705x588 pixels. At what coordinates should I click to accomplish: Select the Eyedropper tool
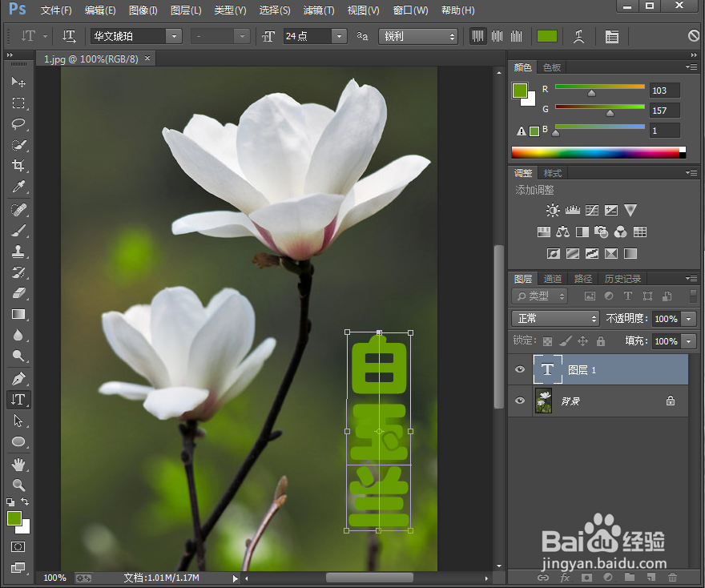click(18, 186)
